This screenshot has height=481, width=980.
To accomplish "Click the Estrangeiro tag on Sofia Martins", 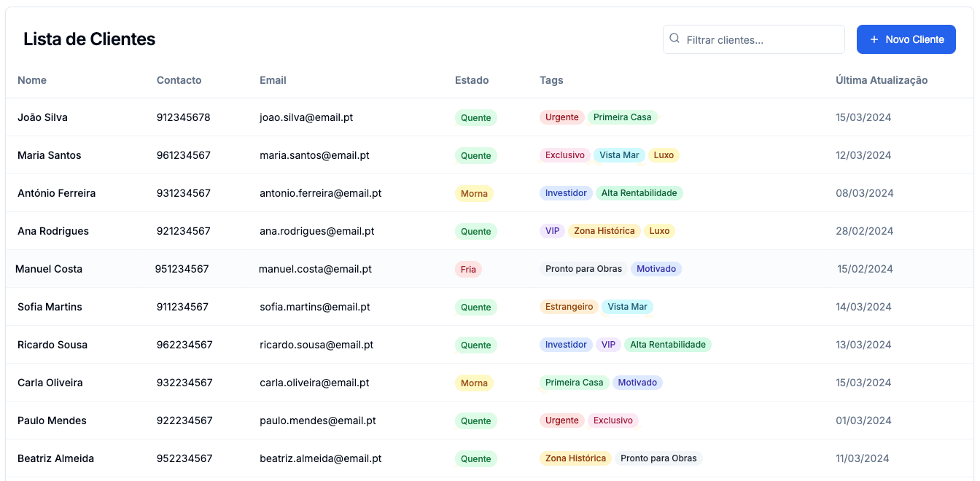I will (x=569, y=307).
